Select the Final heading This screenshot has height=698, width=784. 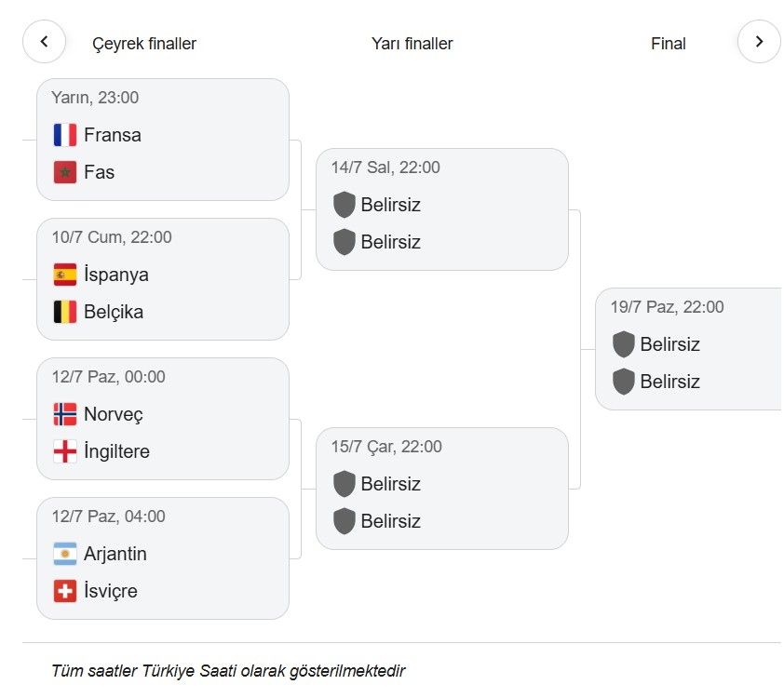668,44
